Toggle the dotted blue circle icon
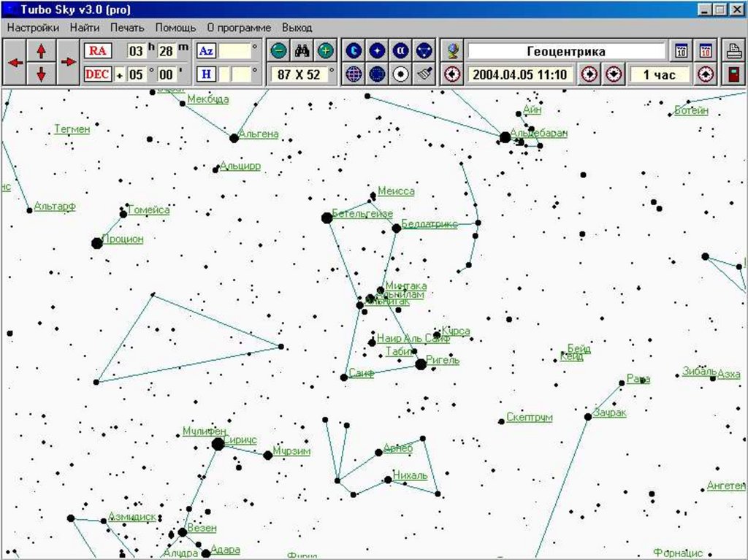Screen dimensions: 748x560 pos(378,74)
